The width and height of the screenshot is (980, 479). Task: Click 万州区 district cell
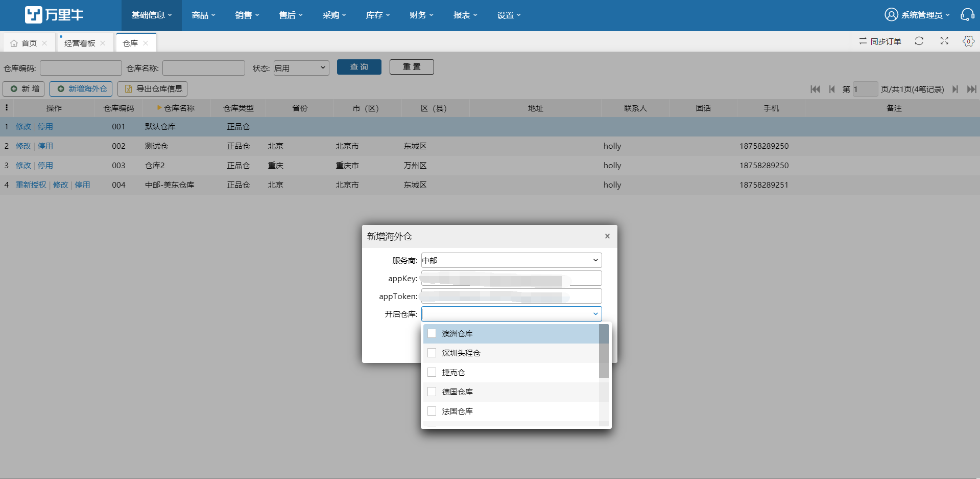[415, 166]
